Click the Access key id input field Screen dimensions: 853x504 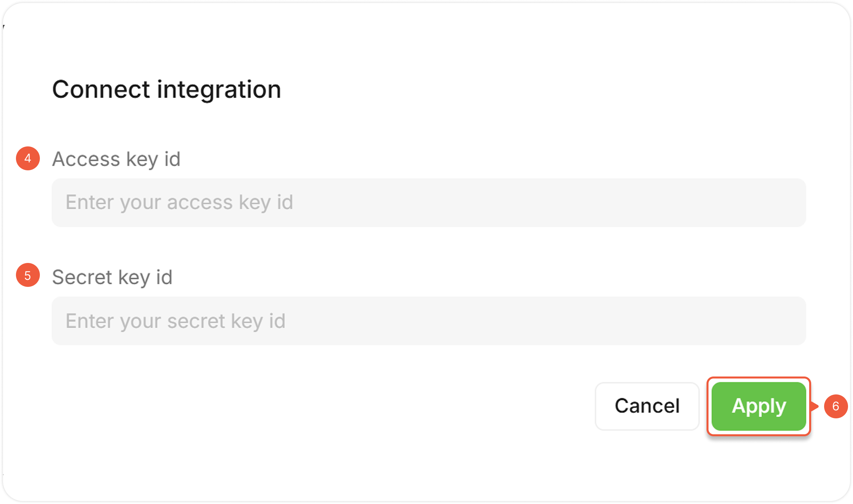[428, 203]
